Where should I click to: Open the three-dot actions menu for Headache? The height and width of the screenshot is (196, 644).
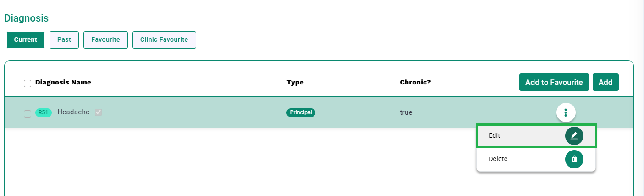point(566,112)
